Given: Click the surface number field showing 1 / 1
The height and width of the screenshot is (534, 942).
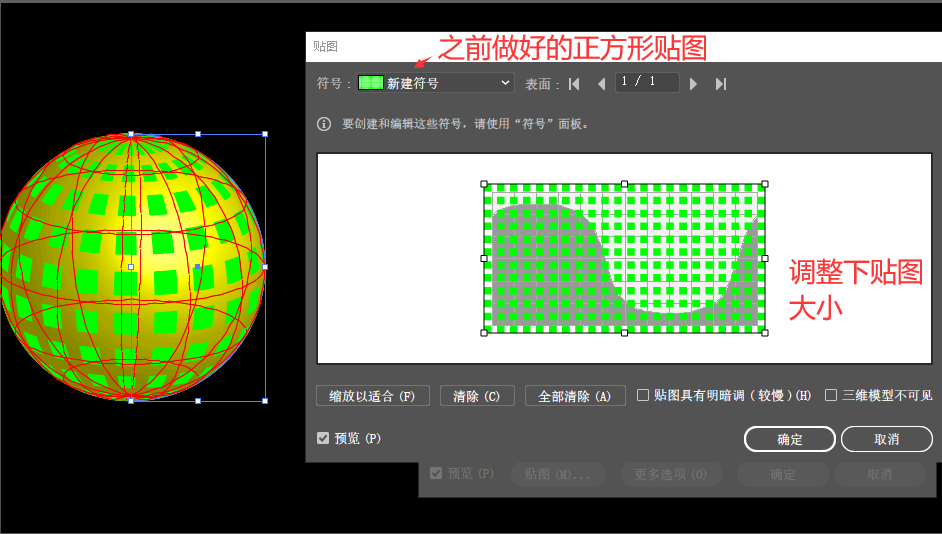Looking at the screenshot, I should (647, 82).
